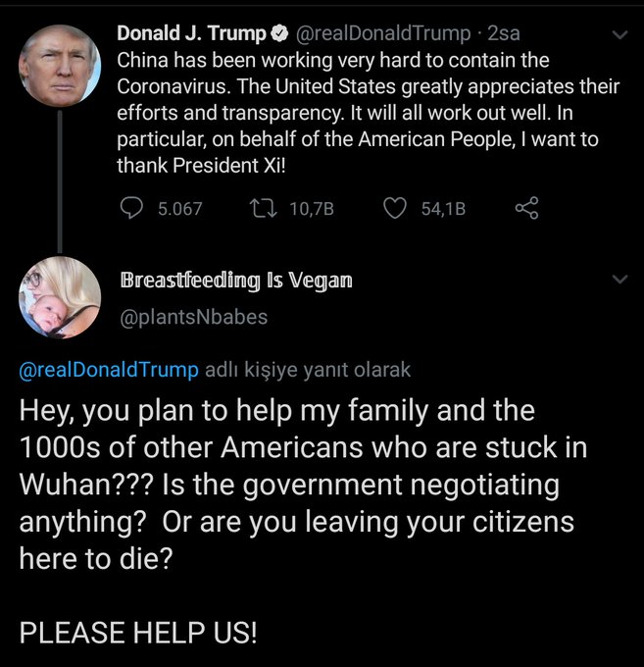
Task: Open the @realDonaldTrump handle beside the display name
Action: tap(382, 34)
